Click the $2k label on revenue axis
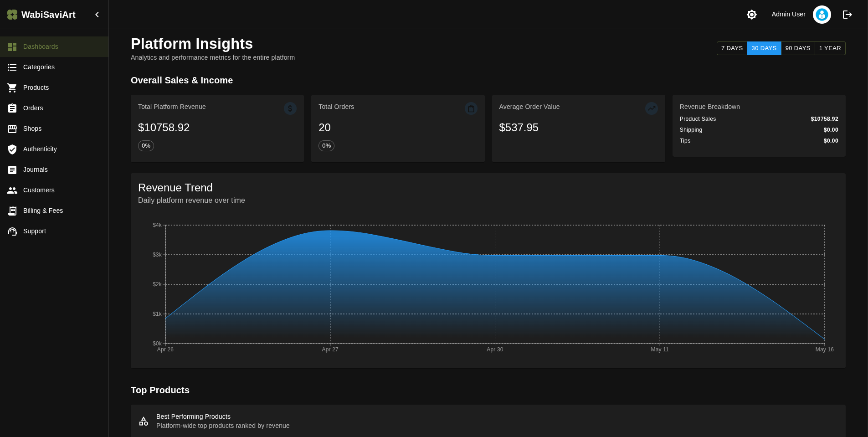 tap(157, 284)
